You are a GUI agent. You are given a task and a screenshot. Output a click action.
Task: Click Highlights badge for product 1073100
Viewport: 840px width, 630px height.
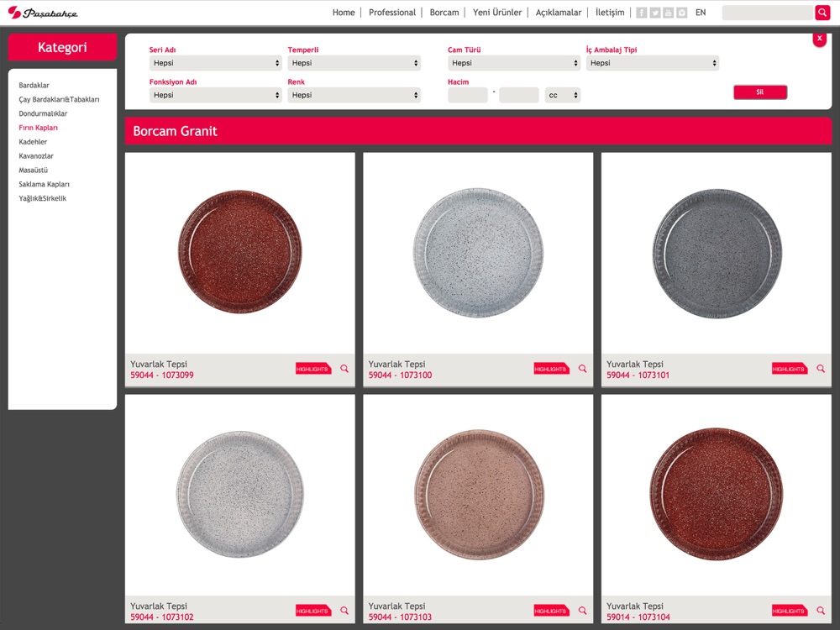[x=551, y=369]
